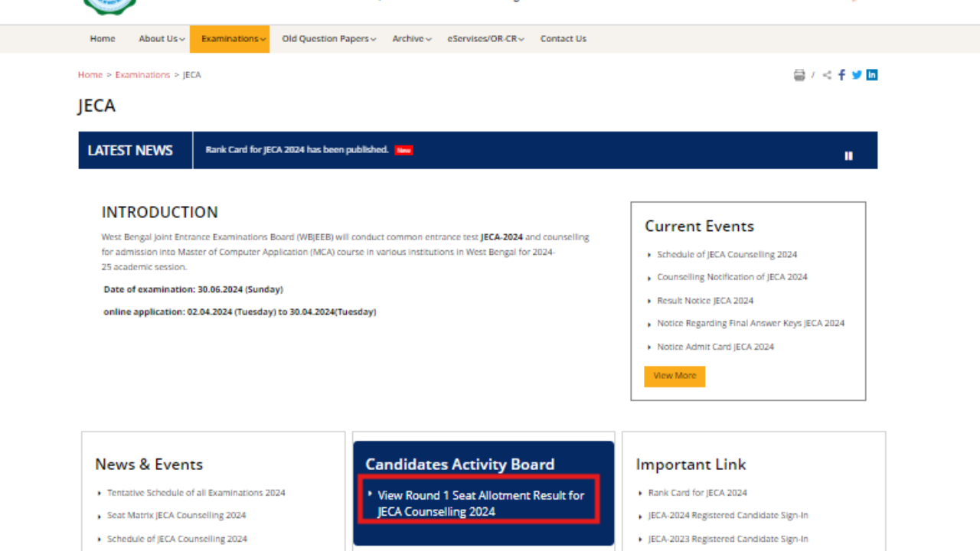Open Notice Admit Card JECA 2024
This screenshot has height=551, width=980.
[715, 346]
